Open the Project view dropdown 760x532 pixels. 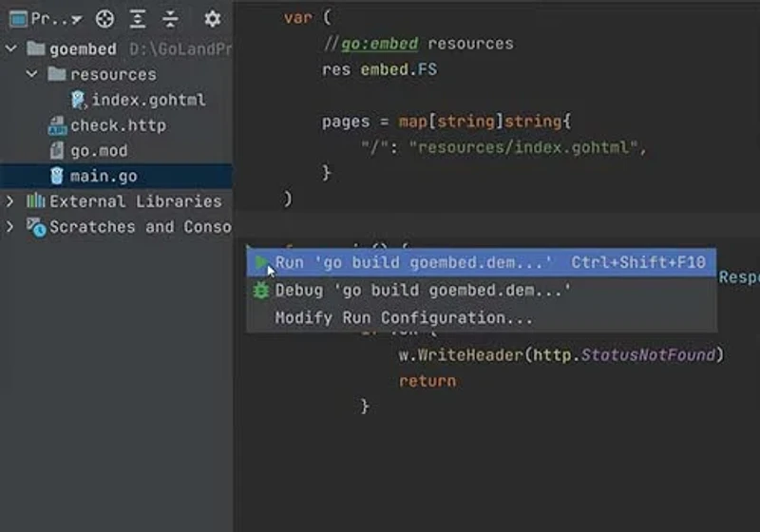click(x=57, y=19)
